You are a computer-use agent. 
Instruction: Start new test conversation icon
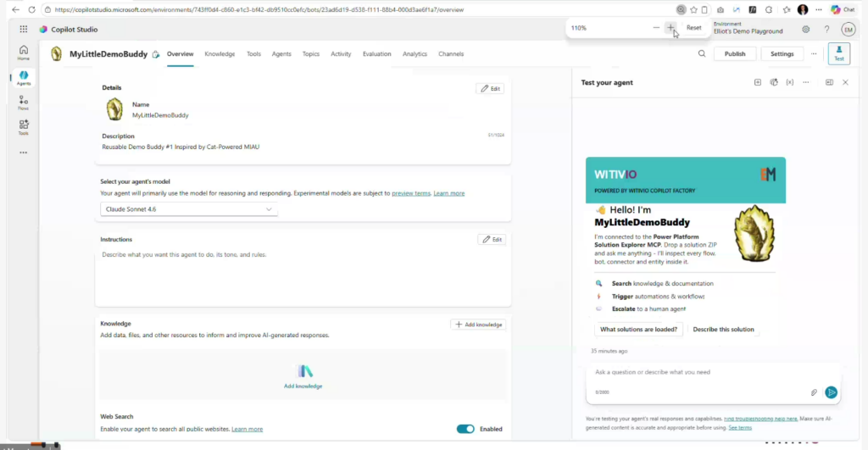[757, 82]
